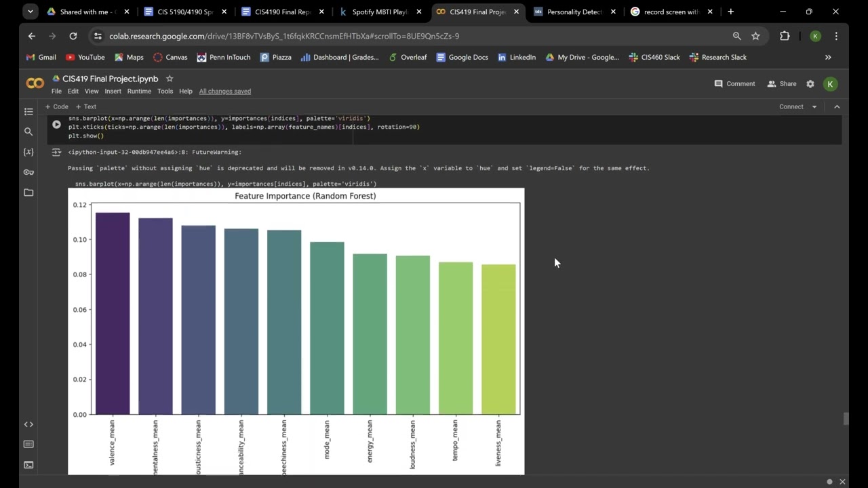The image size is (868, 488).
Task: Close the Shared with me tab
Action: pyautogui.click(x=126, y=12)
